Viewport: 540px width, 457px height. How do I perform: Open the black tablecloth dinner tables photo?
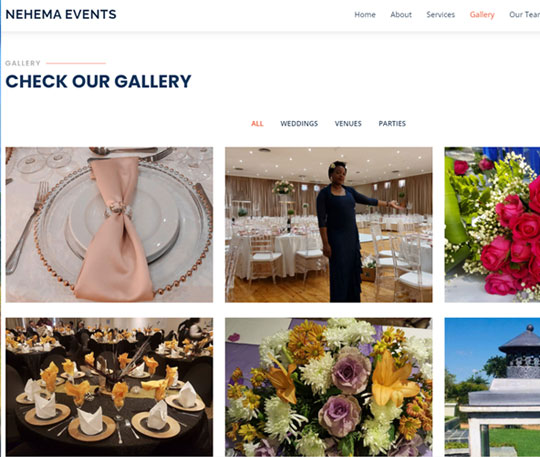coord(109,387)
